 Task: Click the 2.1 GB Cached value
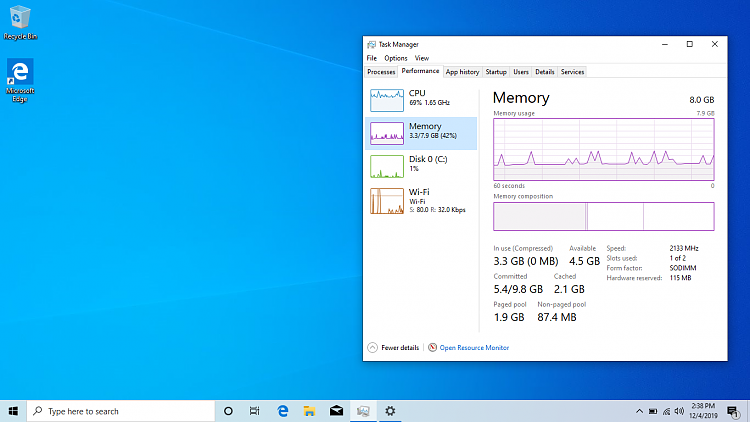(x=569, y=289)
